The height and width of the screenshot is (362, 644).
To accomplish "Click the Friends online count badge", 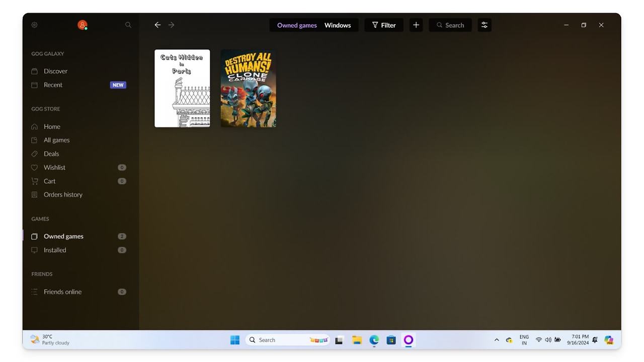I will [122, 292].
